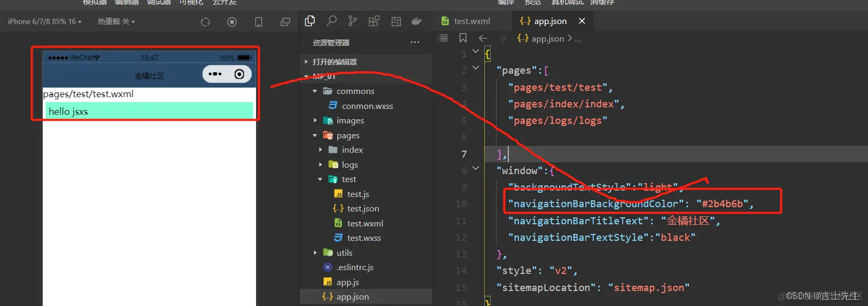Click the refresh simulator icon
The image size is (868, 306).
[205, 22]
